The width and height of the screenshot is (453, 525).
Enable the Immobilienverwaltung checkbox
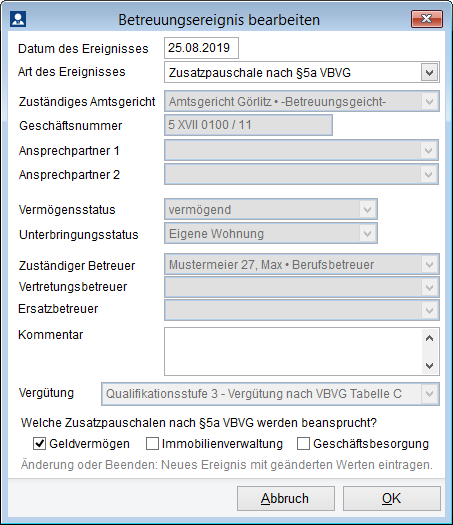152,444
